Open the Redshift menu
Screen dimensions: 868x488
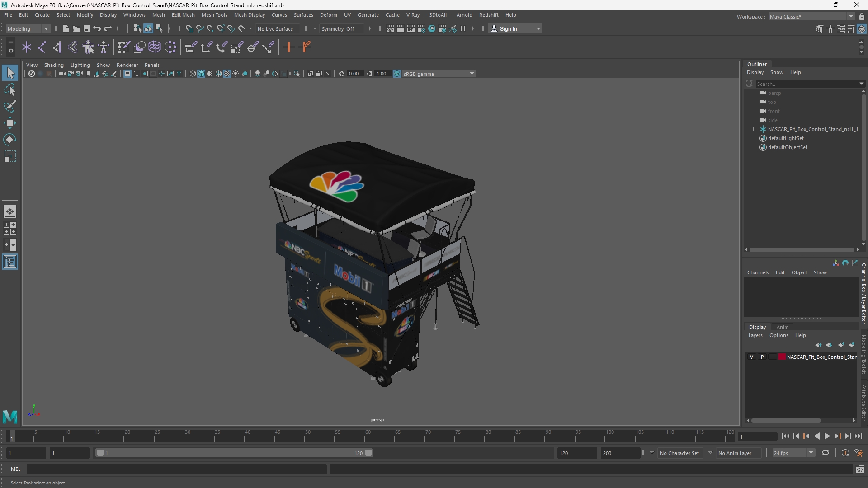click(489, 15)
